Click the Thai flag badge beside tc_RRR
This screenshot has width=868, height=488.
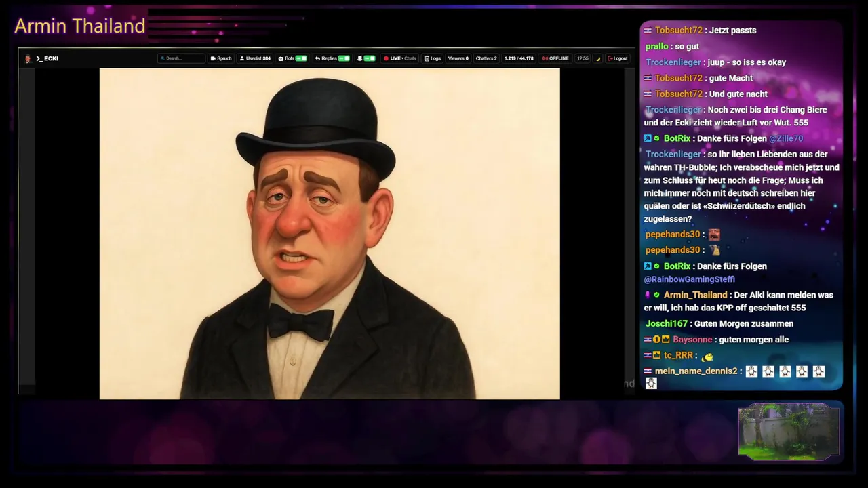click(x=648, y=355)
